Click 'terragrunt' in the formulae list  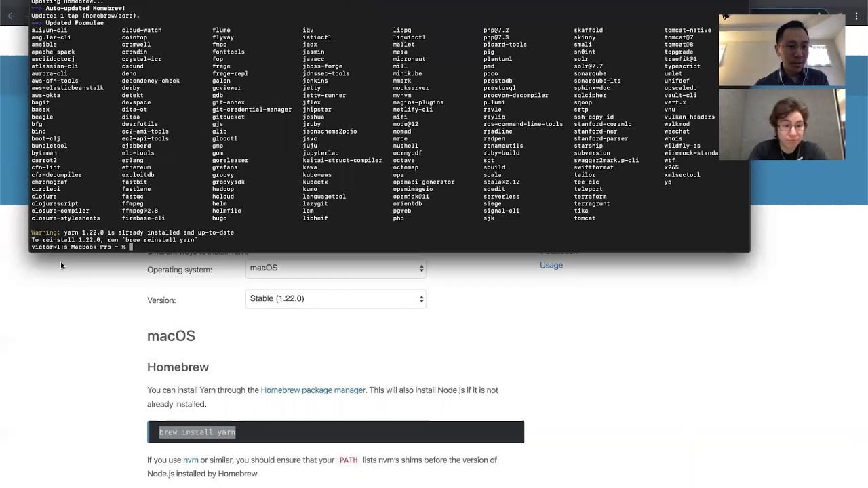[592, 204]
